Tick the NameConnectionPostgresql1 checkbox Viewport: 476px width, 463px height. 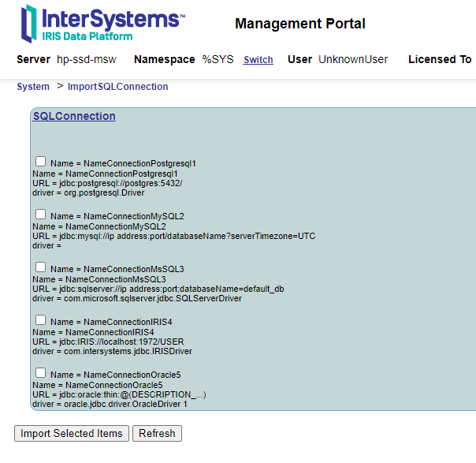pyautogui.click(x=41, y=162)
